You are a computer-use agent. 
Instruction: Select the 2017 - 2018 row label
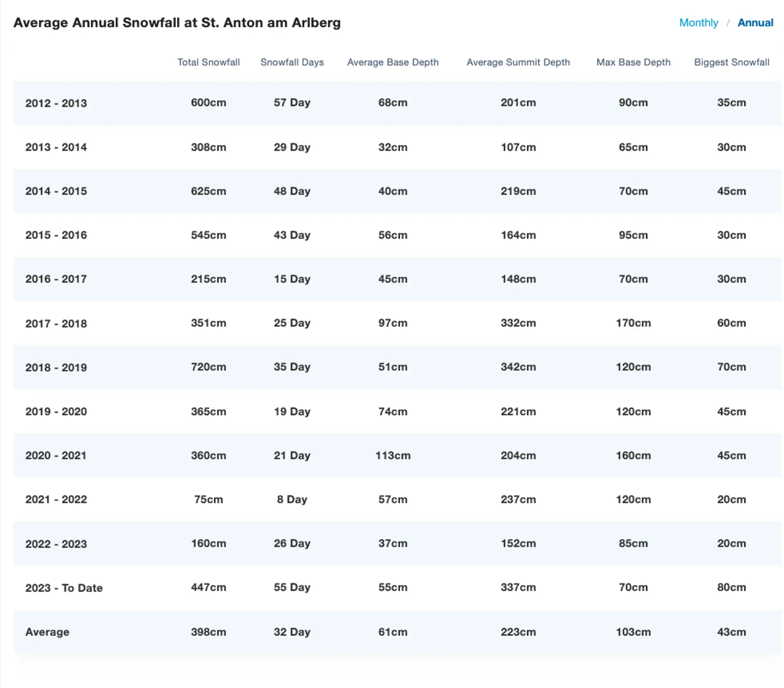click(56, 323)
